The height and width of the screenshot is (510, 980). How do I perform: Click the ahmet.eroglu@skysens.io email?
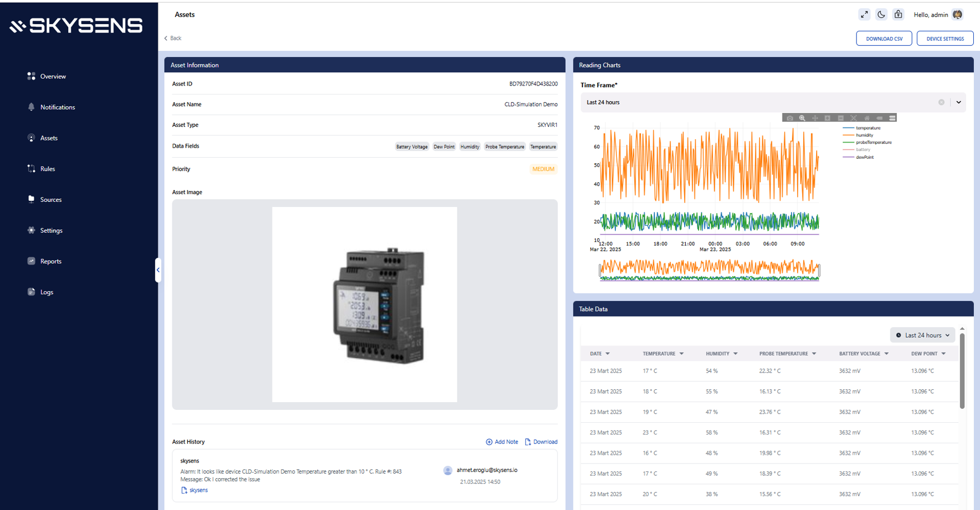pos(487,470)
